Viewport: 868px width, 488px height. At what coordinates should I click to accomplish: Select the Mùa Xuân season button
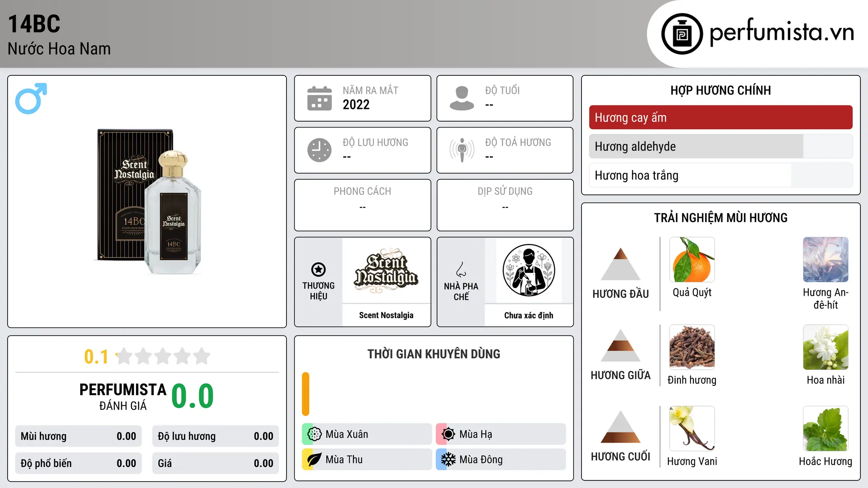click(367, 434)
